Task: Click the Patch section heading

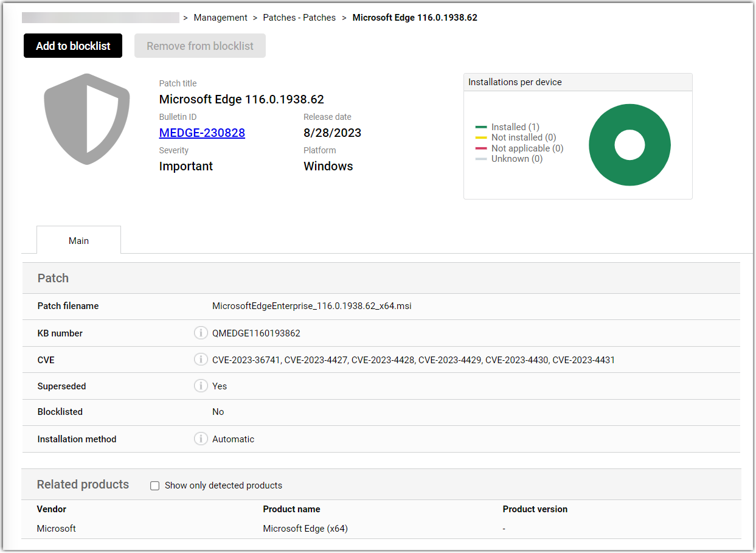Action: click(x=53, y=278)
